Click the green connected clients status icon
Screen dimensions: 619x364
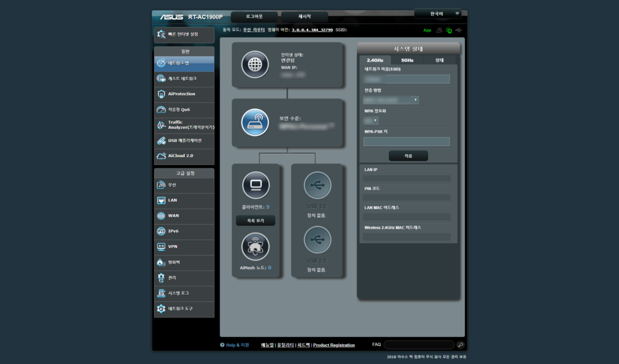[449, 30]
